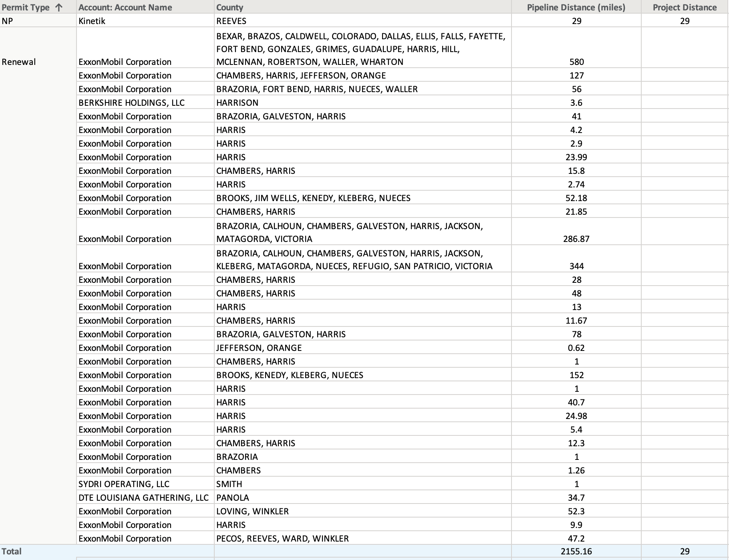Select the JEFFERSON, ORANGE county cell

pyautogui.click(x=259, y=348)
